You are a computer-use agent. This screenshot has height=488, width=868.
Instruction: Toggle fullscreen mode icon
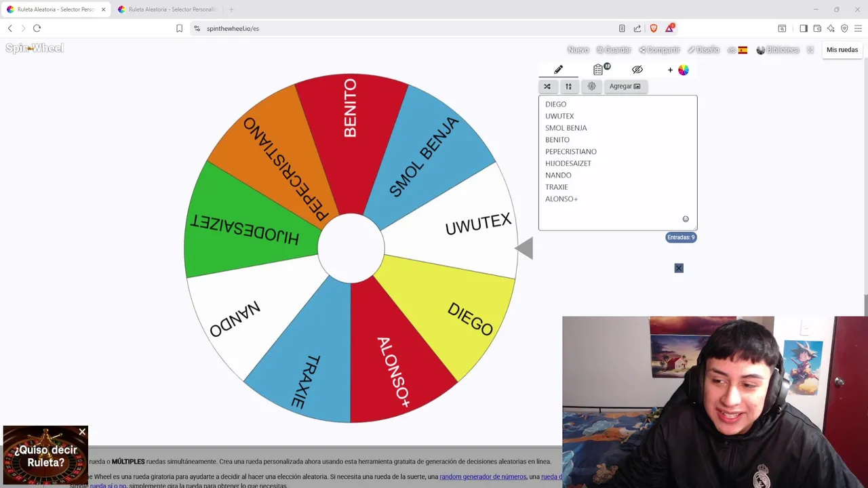click(x=810, y=50)
